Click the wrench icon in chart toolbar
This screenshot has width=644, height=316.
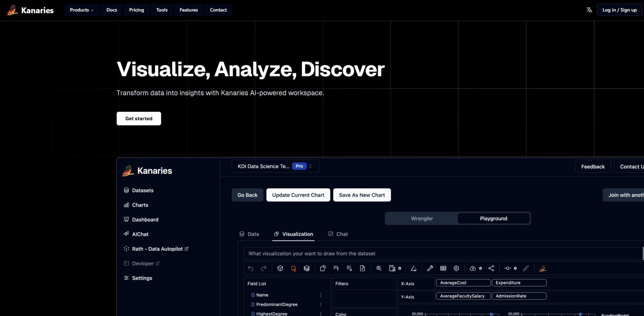(x=430, y=268)
